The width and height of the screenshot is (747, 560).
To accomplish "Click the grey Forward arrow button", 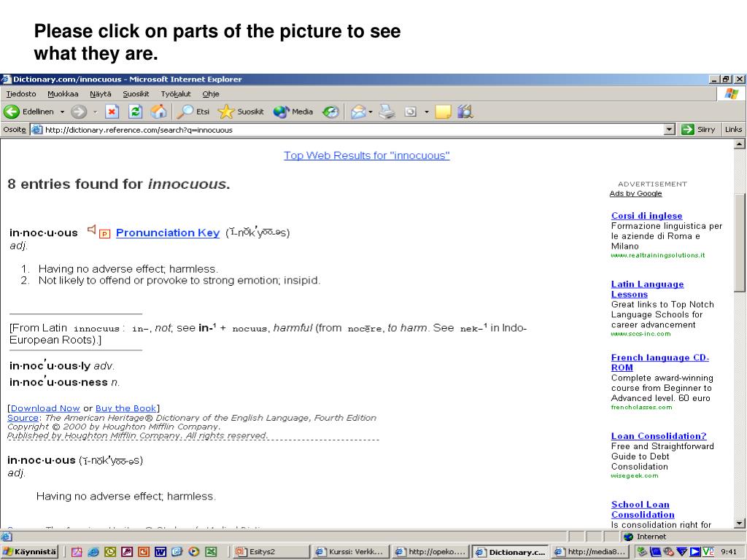I will 79,112.
